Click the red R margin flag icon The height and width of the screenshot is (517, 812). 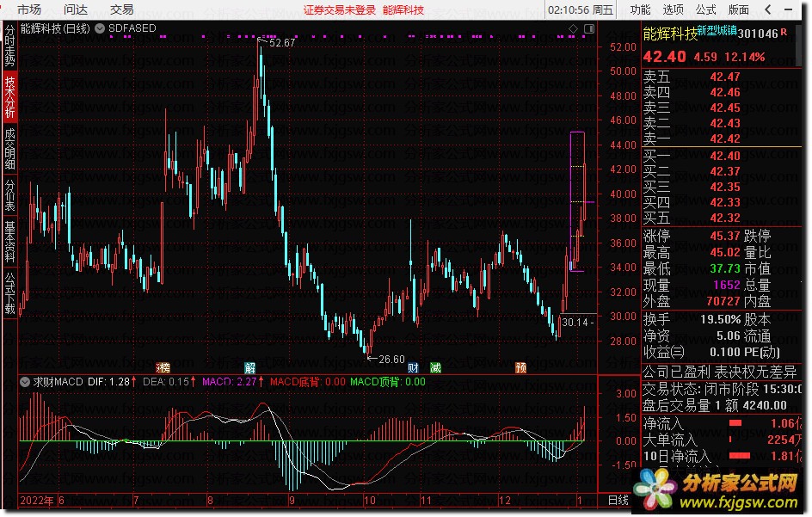(x=784, y=32)
